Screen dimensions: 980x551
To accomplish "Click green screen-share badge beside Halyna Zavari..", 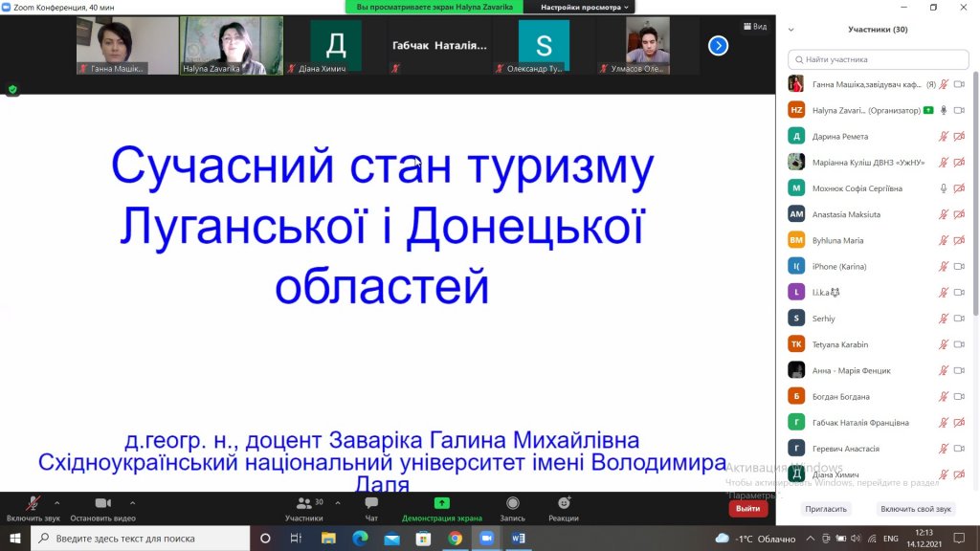I will 928,110.
